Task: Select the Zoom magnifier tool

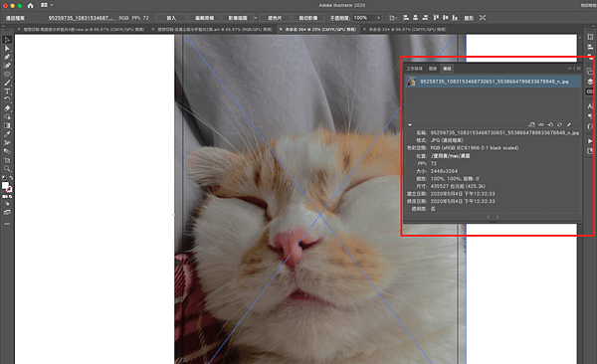Action: coord(7,168)
